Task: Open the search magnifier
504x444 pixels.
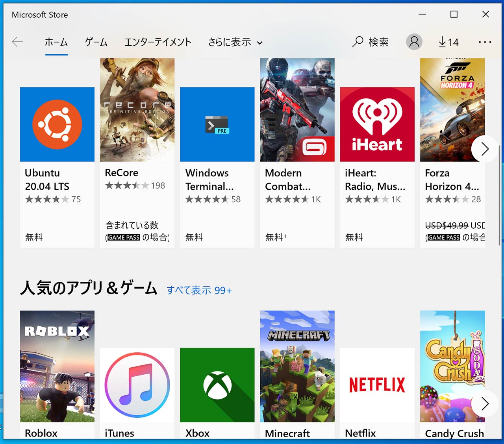Action: pyautogui.click(x=358, y=42)
